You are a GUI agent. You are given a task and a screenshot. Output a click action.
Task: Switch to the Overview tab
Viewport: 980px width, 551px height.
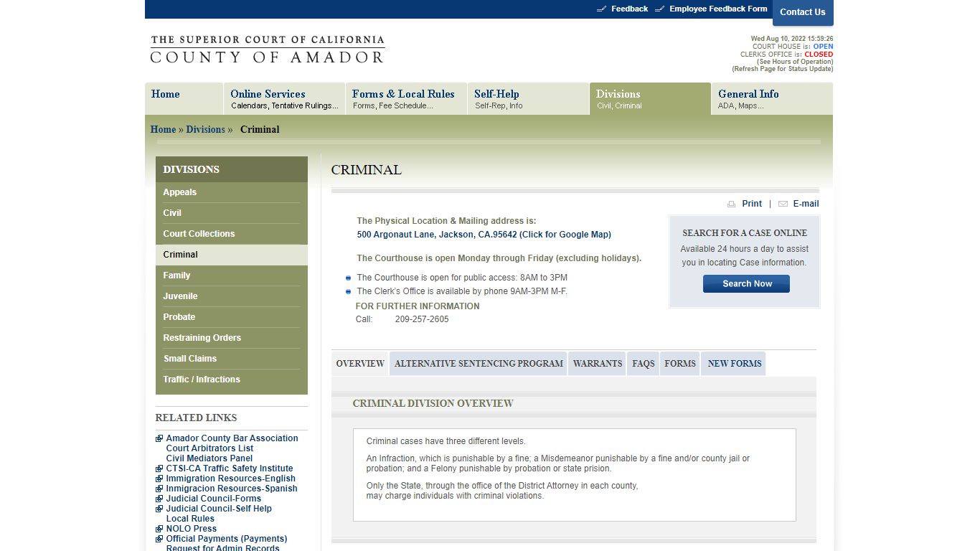(360, 364)
